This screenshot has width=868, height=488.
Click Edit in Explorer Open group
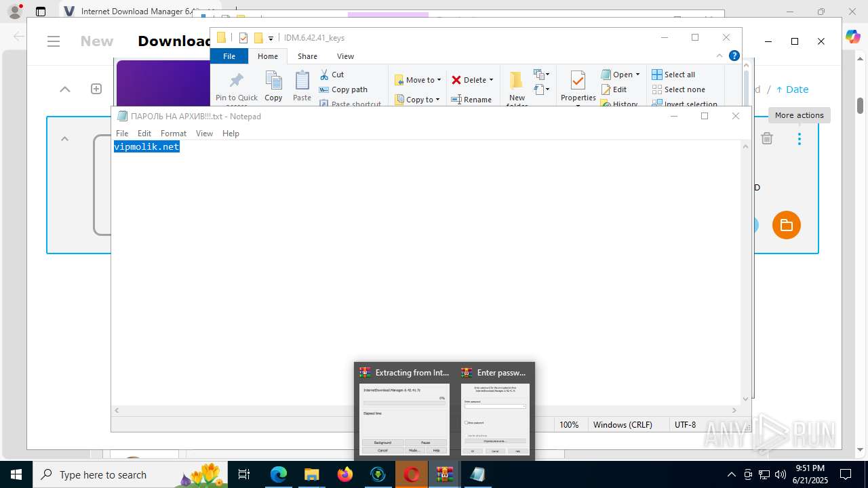coord(614,89)
